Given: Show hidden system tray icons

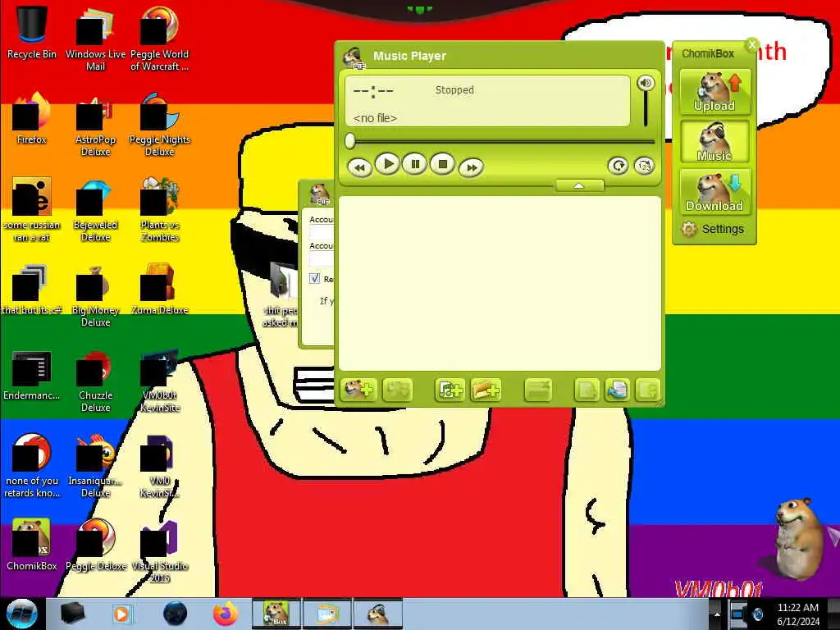Looking at the screenshot, I should tap(717, 614).
